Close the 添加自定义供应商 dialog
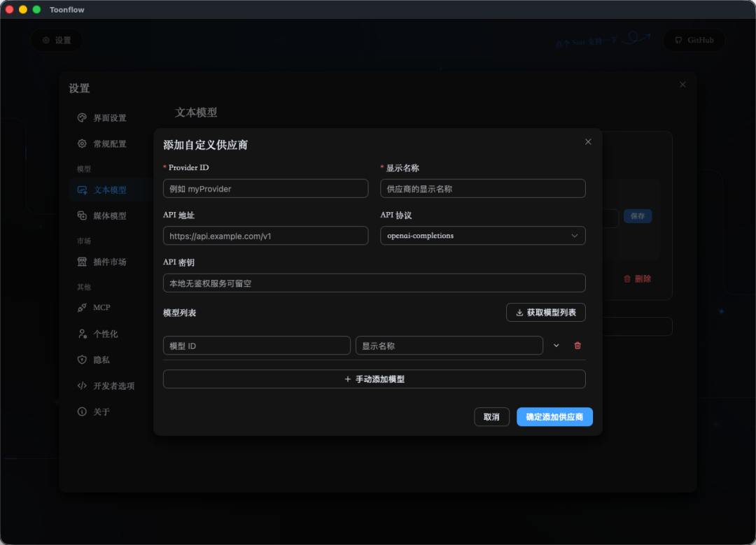 click(588, 141)
